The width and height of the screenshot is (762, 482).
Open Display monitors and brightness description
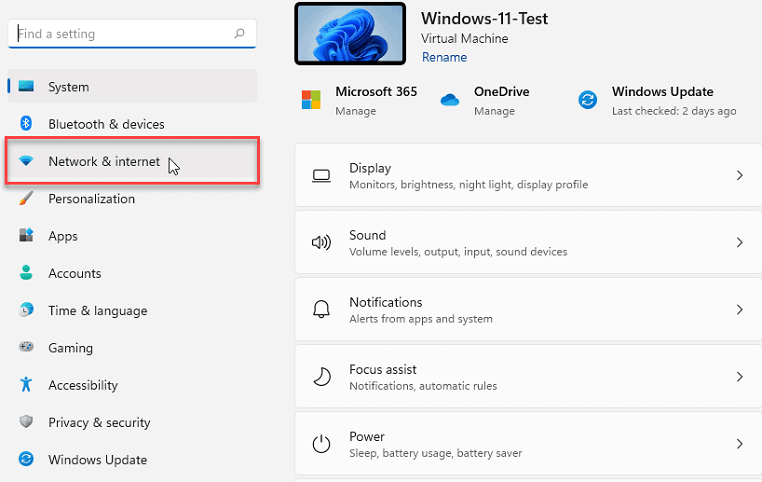(x=468, y=185)
